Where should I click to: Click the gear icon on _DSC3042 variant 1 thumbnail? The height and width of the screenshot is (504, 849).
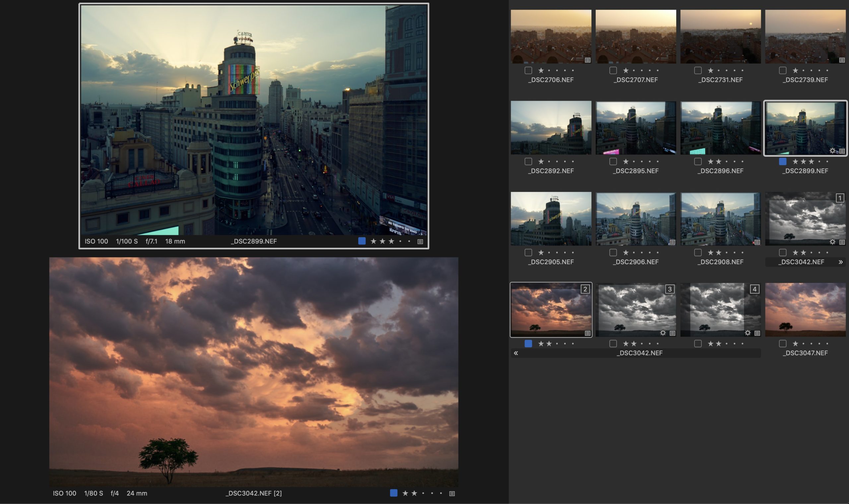click(832, 242)
